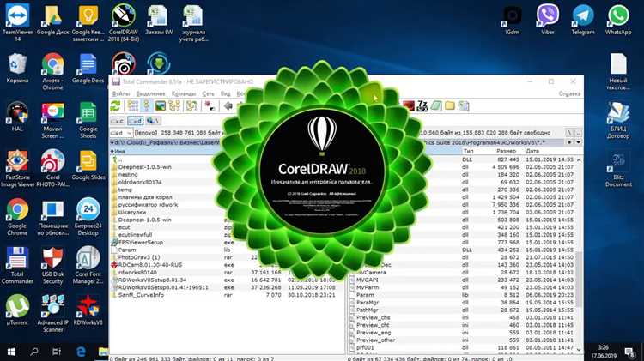Open the Файлы menu
The width and height of the screenshot is (644, 361).
(121, 94)
